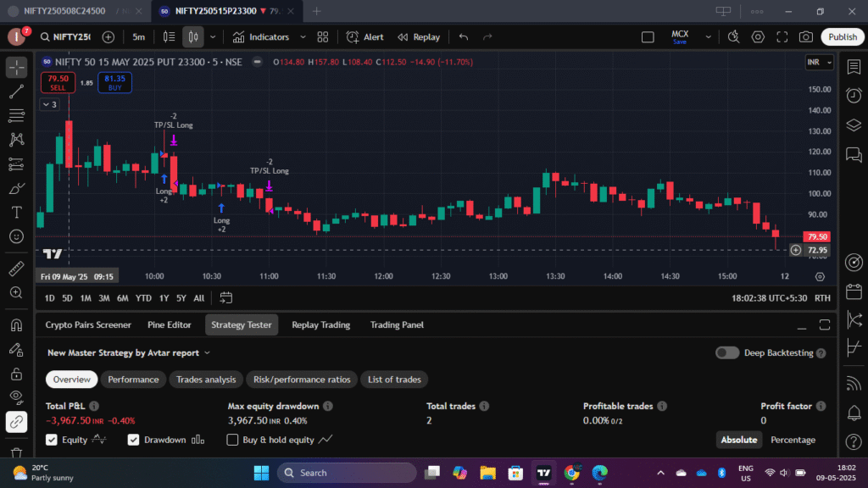Open File Explorer from the taskbar
868x488 pixels.
point(487,473)
